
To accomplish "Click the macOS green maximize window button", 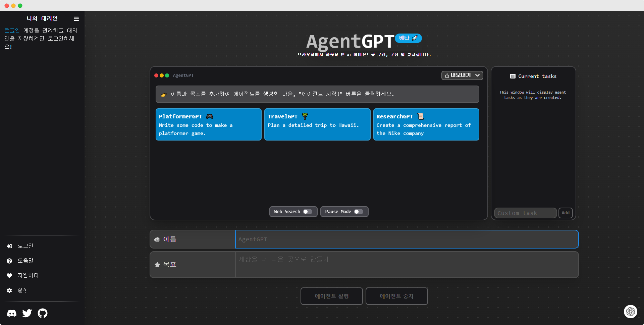I will [x=20, y=6].
